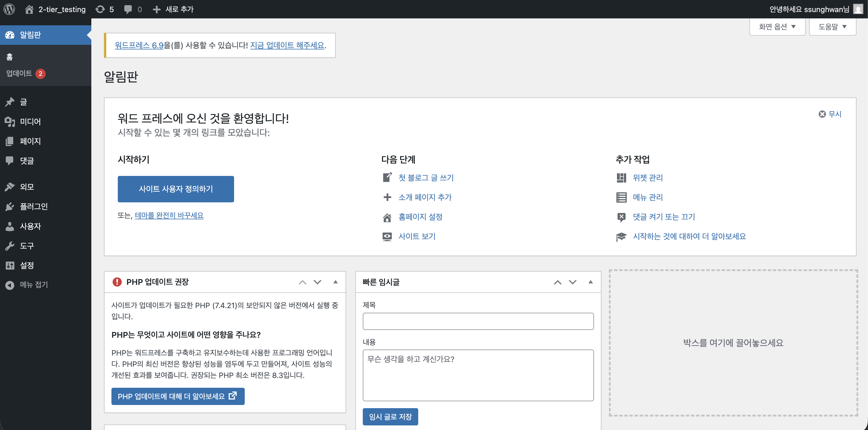Follow the 지금 업데이트 해주세요 link

[x=287, y=45]
